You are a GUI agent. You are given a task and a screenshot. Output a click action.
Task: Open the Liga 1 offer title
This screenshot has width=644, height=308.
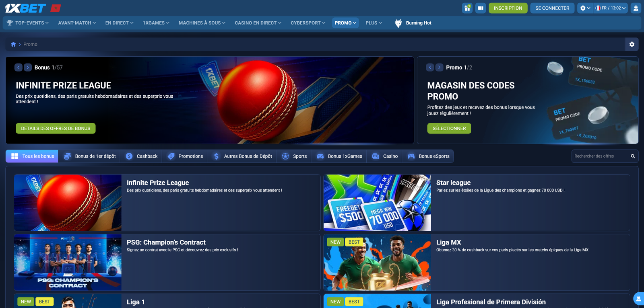click(136, 302)
